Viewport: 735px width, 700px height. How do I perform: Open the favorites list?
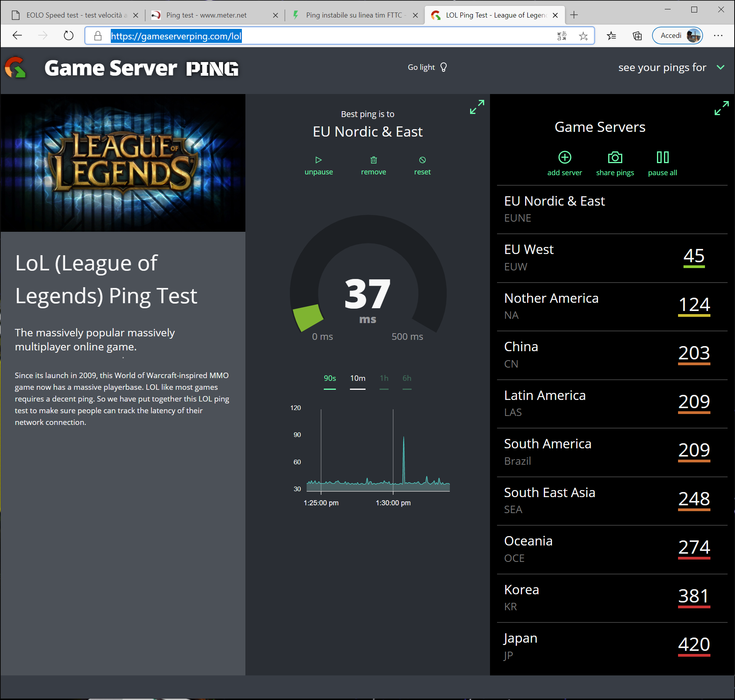[x=611, y=36]
